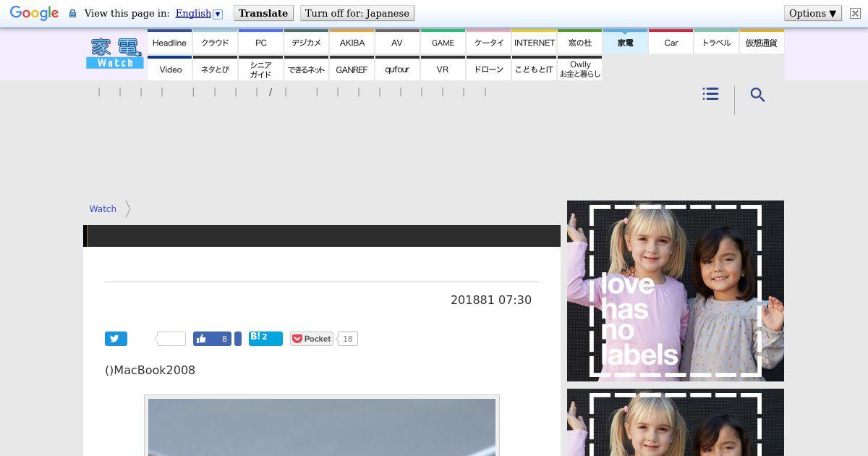Image resolution: width=868 pixels, height=456 pixels.
Task: Open the 仮想通貨 tab
Action: (x=762, y=42)
